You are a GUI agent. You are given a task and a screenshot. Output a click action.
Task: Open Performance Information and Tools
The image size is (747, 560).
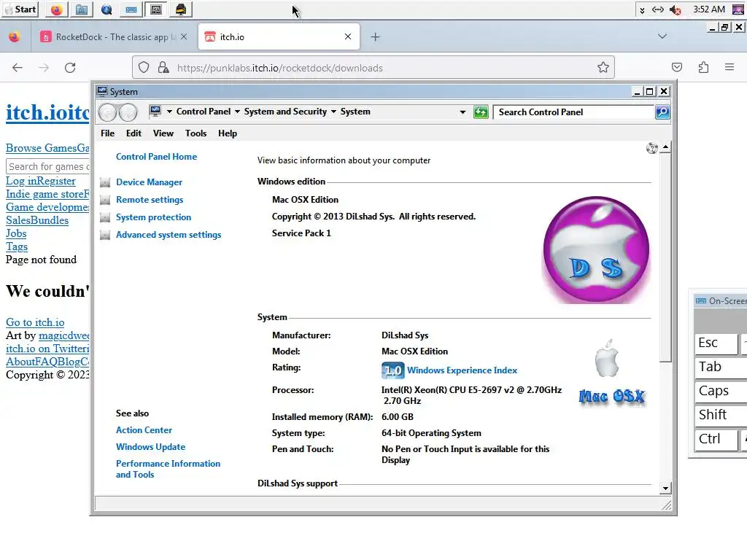click(169, 469)
